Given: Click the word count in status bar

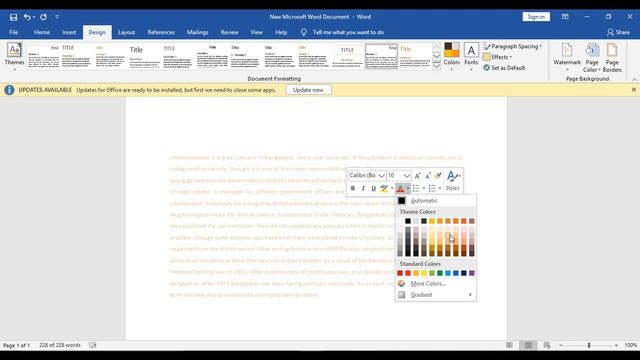Looking at the screenshot, I should click(x=60, y=345).
